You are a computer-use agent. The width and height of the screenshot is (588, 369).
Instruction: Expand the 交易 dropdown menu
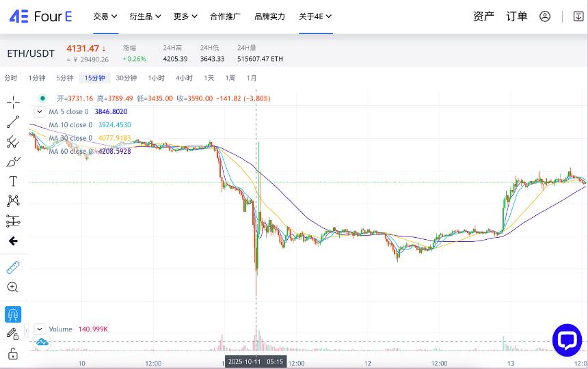[105, 16]
